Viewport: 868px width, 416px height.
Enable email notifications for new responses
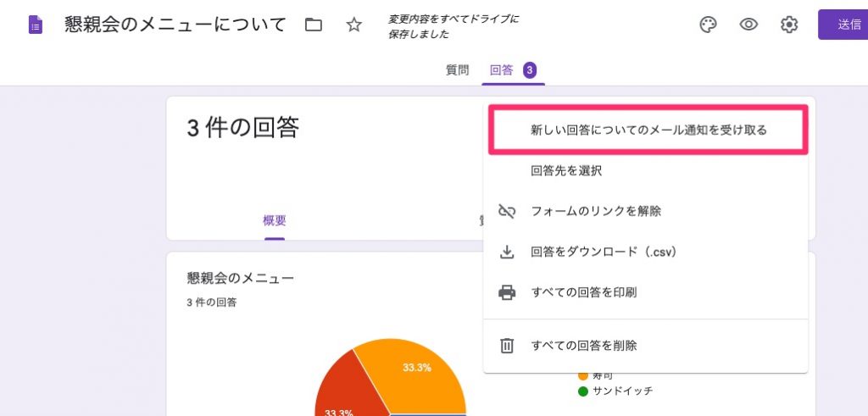(x=648, y=130)
